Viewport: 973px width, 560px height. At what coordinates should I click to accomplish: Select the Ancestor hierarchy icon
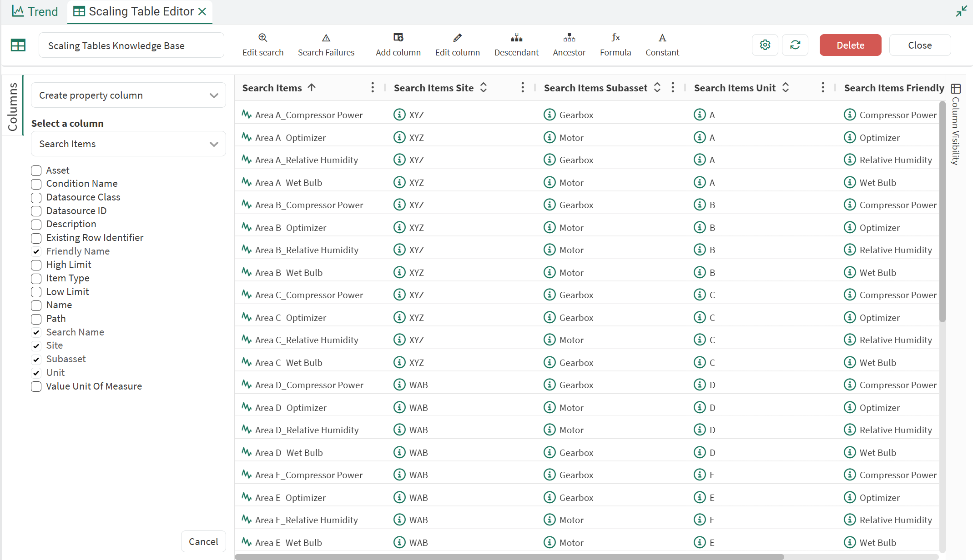[569, 38]
